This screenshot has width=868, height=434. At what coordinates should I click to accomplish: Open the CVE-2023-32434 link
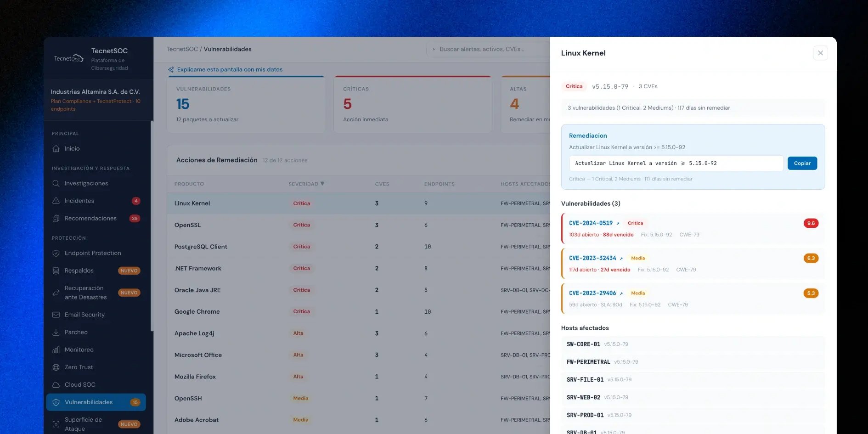click(592, 258)
